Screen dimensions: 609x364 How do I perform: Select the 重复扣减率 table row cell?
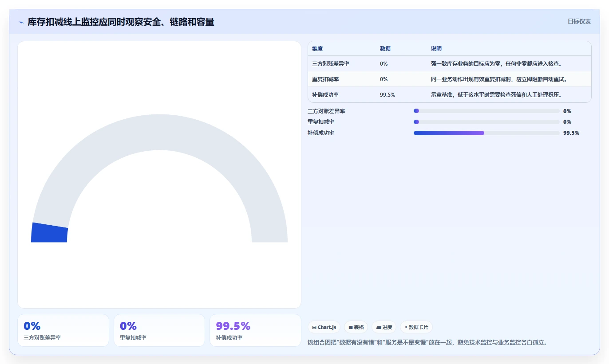coord(325,79)
